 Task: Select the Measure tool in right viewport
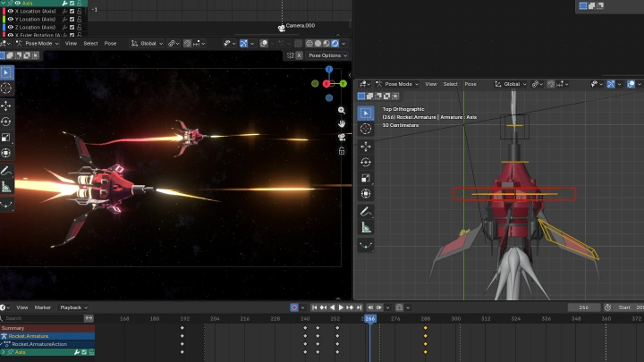tap(366, 228)
